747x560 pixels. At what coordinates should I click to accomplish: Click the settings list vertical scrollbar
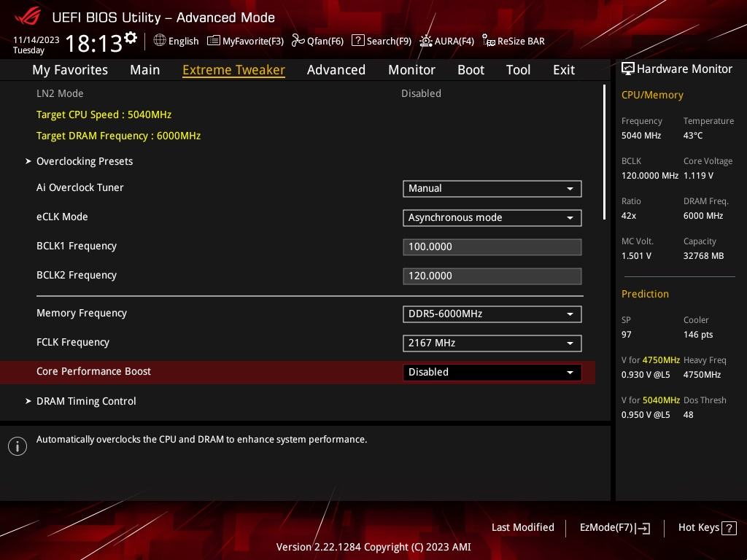tap(605, 152)
